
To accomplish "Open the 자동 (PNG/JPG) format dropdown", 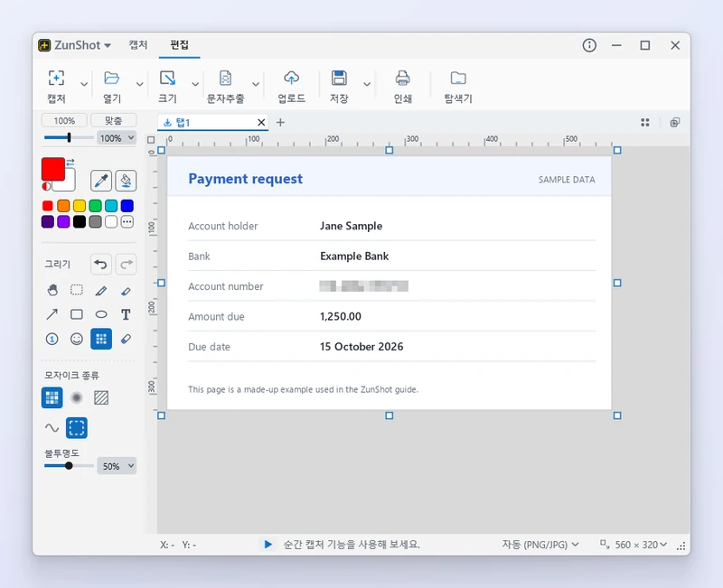I will (540, 545).
